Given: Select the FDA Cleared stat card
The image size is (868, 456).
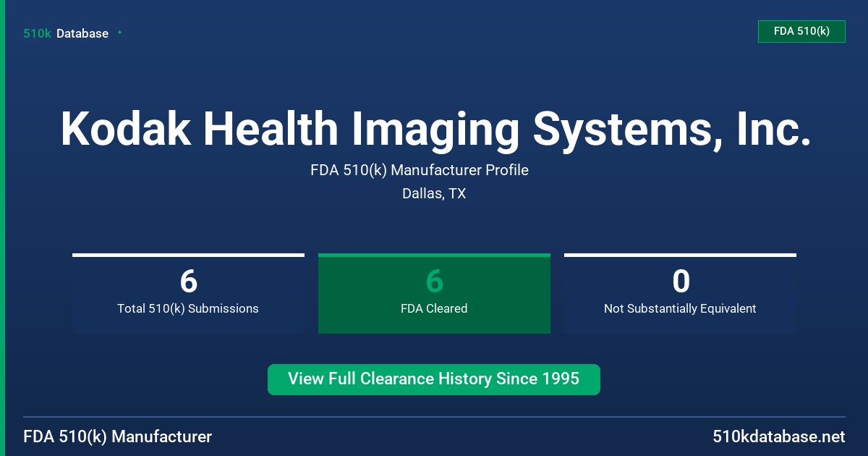Looking at the screenshot, I should pos(434,294).
